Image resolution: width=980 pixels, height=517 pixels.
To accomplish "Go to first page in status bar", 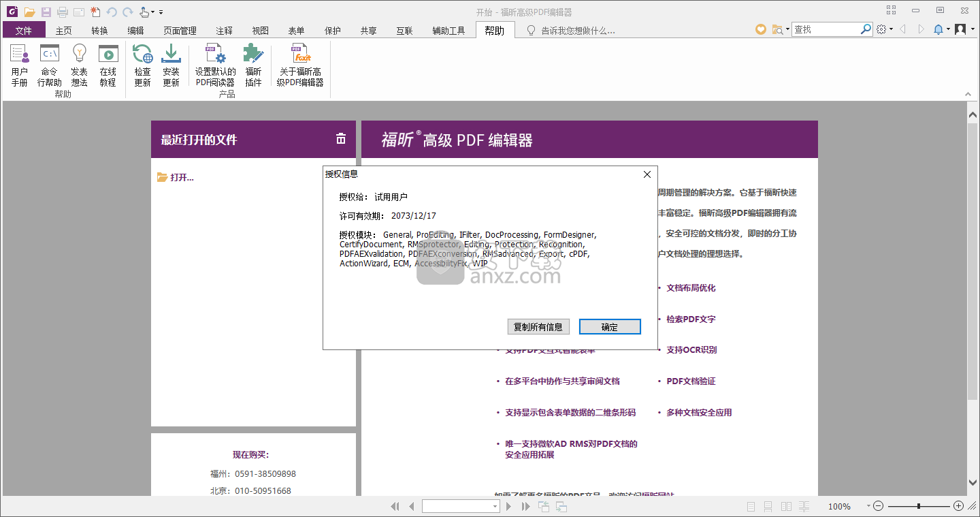I will pyautogui.click(x=395, y=506).
